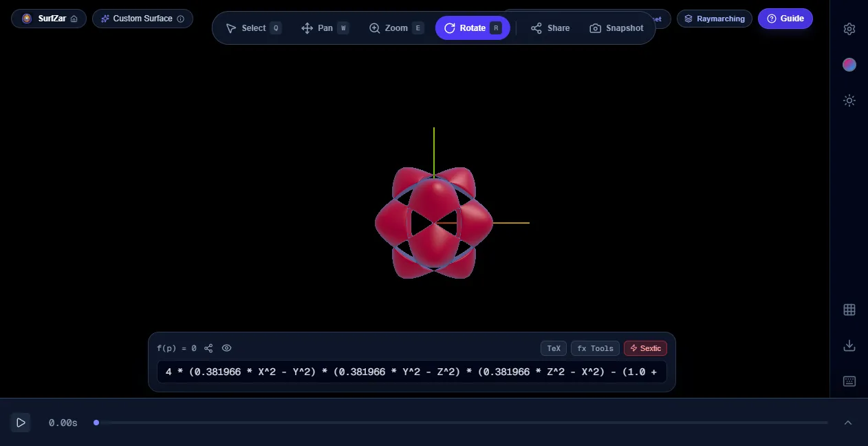Click the Share button in the toolbar

coord(550,28)
